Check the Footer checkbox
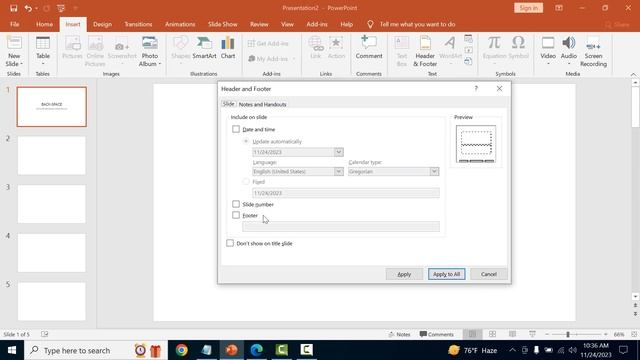 click(236, 215)
